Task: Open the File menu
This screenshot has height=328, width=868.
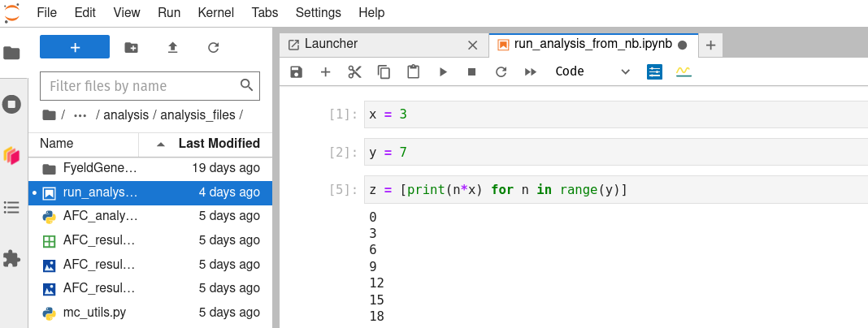Action: pos(47,12)
